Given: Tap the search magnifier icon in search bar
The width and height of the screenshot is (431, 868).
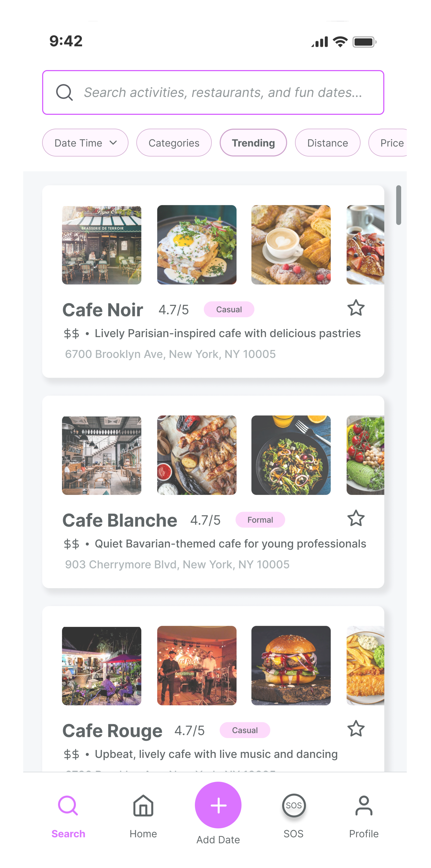Looking at the screenshot, I should [65, 93].
